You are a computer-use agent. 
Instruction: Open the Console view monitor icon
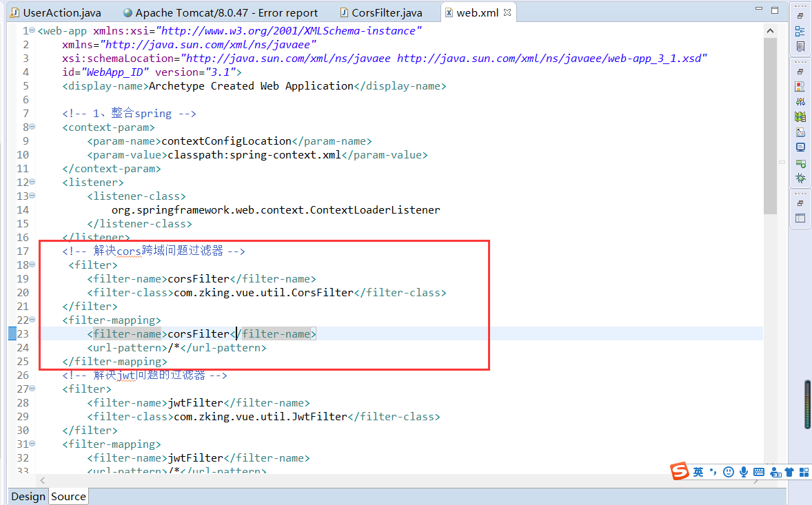(x=800, y=147)
